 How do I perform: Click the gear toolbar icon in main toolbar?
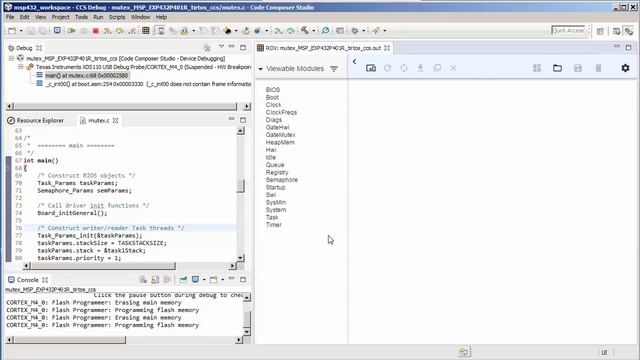(355, 31)
